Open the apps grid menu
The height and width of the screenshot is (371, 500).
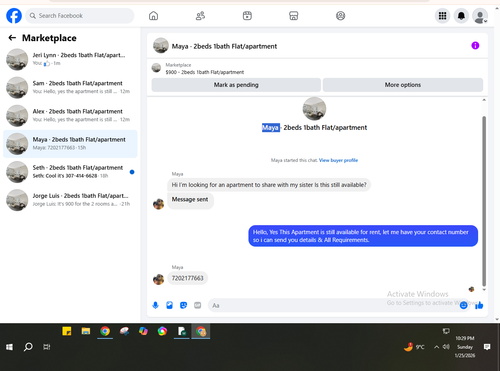(x=442, y=16)
